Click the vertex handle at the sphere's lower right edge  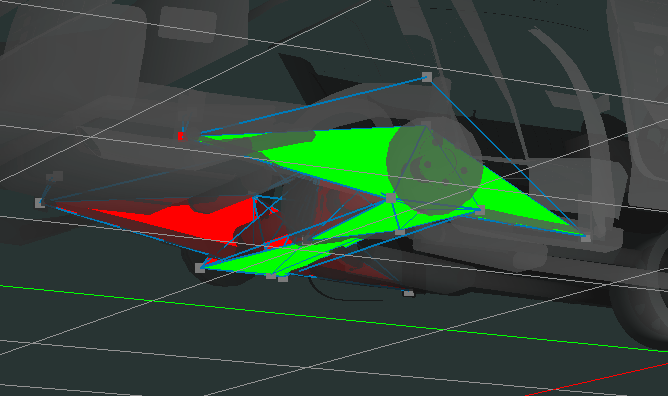480,209
